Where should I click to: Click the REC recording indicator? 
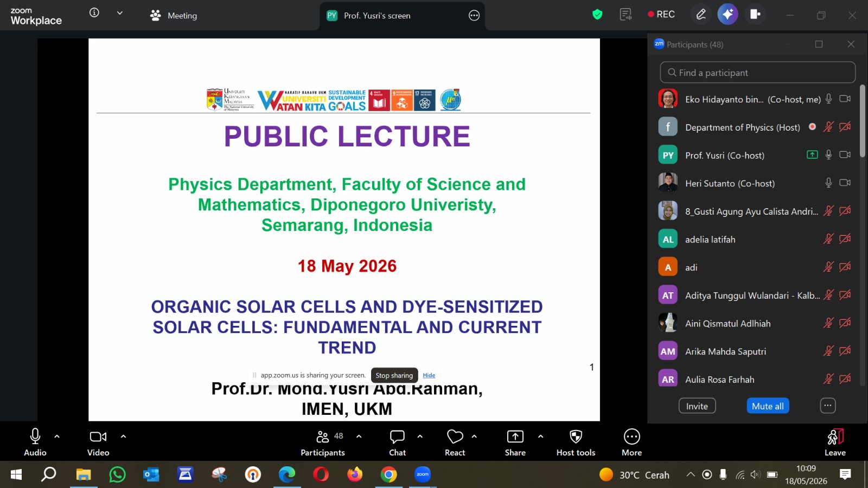click(x=661, y=15)
